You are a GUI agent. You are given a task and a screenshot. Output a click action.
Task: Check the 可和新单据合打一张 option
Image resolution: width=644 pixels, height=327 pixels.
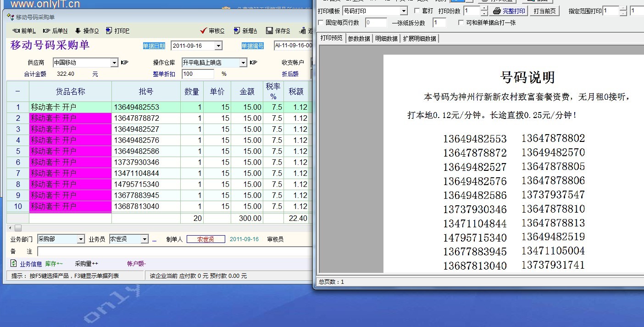point(461,23)
